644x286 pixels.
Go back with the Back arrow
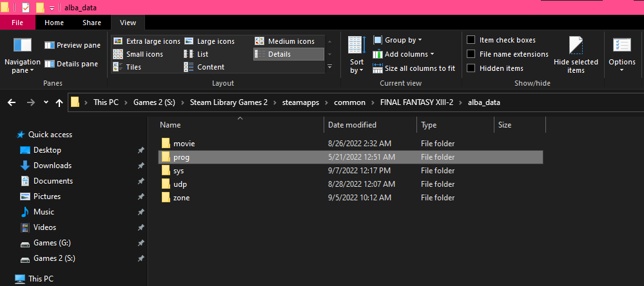click(12, 102)
